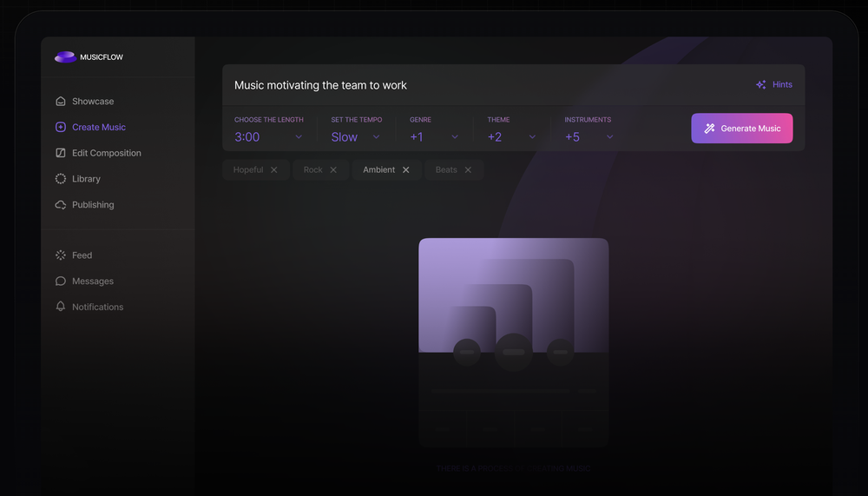
Task: Click the Notifications bell icon
Action: pyautogui.click(x=61, y=307)
